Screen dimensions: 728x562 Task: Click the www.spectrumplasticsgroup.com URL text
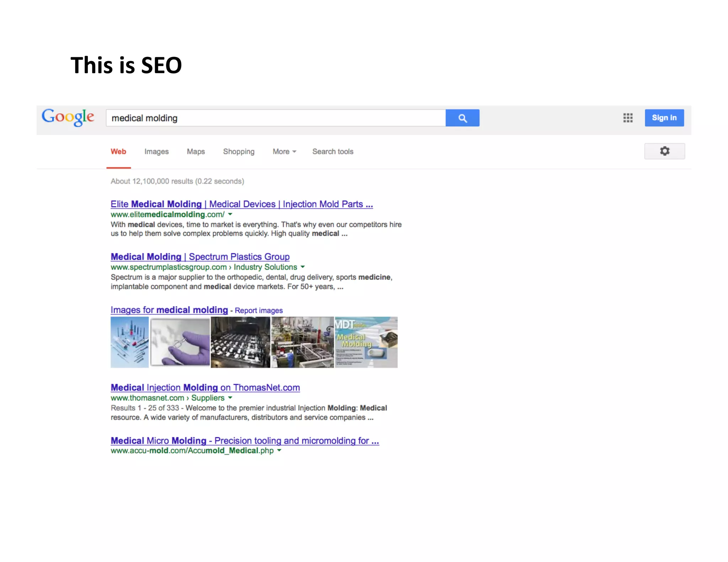pyautogui.click(x=168, y=267)
